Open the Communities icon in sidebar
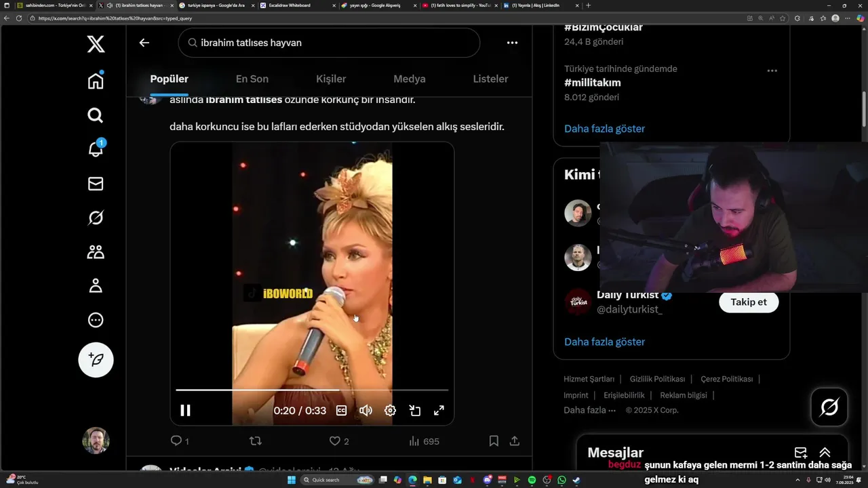Viewport: 868px width, 488px height. [x=96, y=252]
